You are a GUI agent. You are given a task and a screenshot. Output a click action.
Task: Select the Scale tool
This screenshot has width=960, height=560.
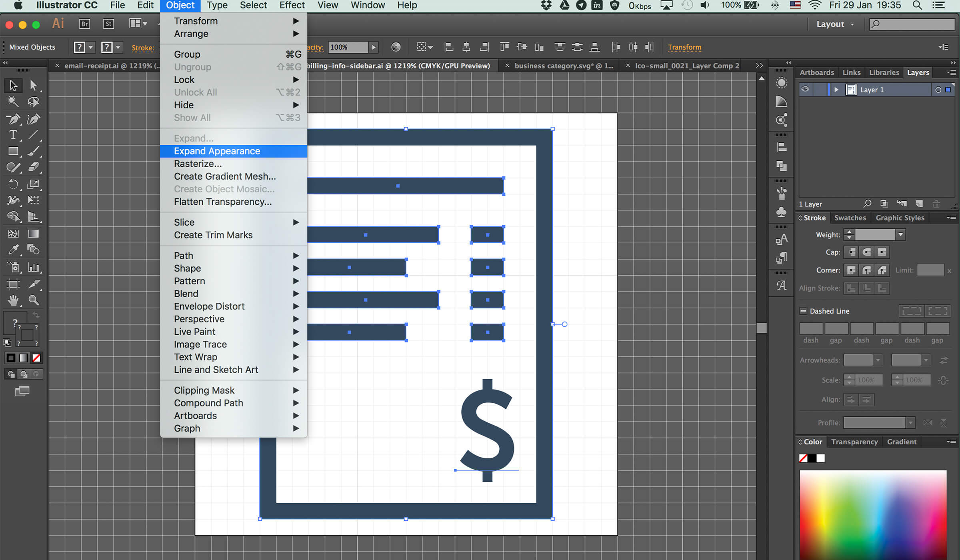34,184
